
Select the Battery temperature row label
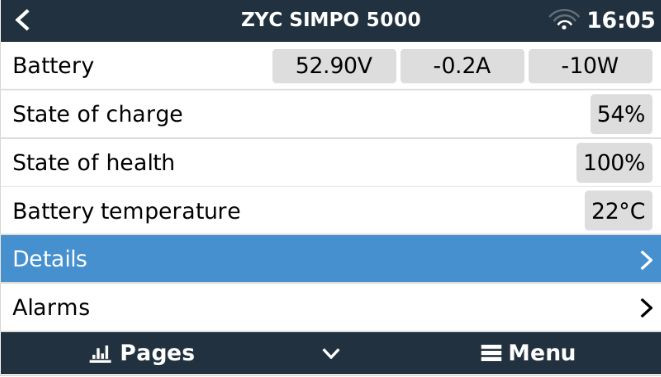(x=126, y=211)
